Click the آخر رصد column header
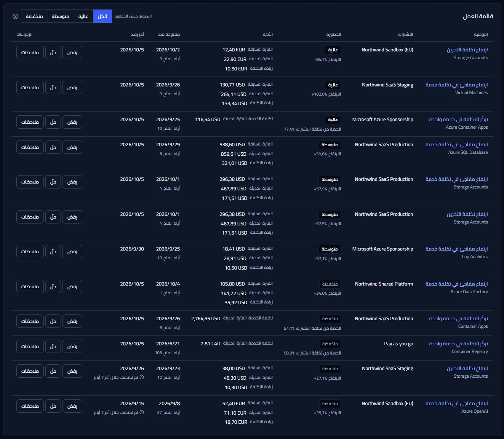The height and width of the screenshot is (439, 504). coord(138,35)
